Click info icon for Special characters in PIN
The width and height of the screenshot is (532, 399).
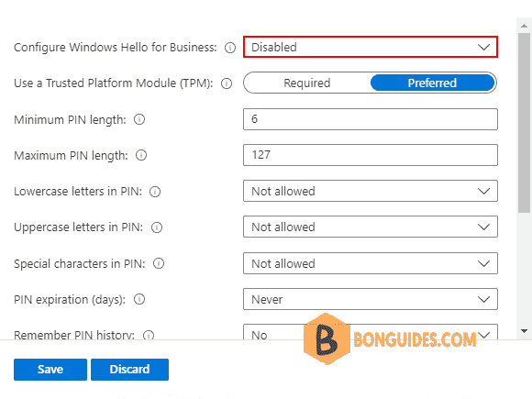pyautogui.click(x=159, y=263)
